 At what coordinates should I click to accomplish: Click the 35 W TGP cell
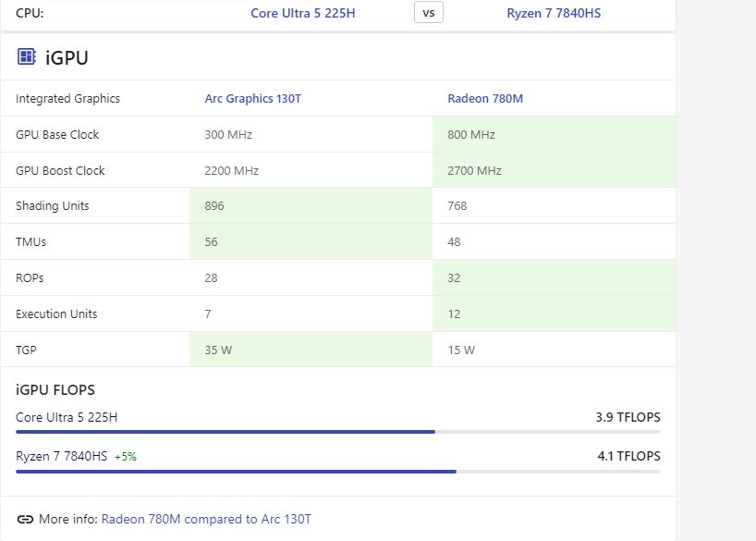coord(311,350)
